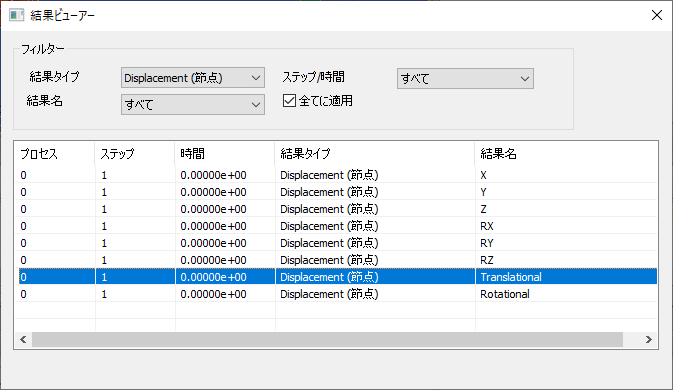Click the horizontal scrollbar left arrow
The image size is (673, 390).
(x=23, y=339)
